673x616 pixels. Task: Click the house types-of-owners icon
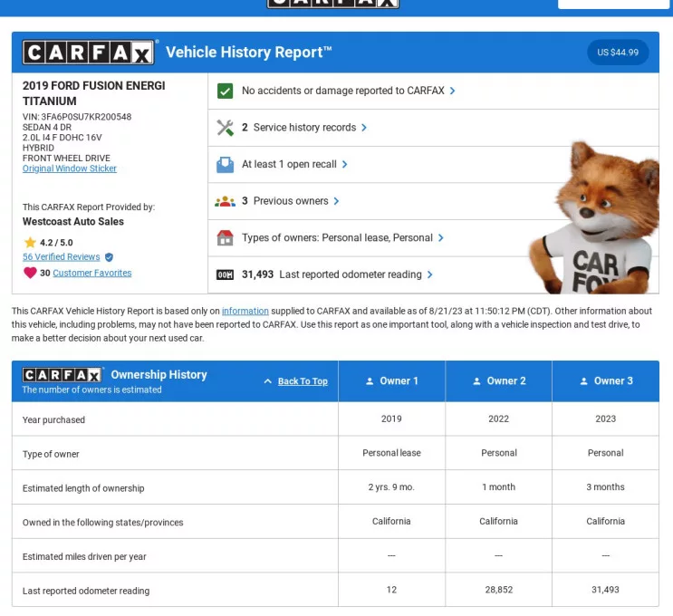(226, 238)
